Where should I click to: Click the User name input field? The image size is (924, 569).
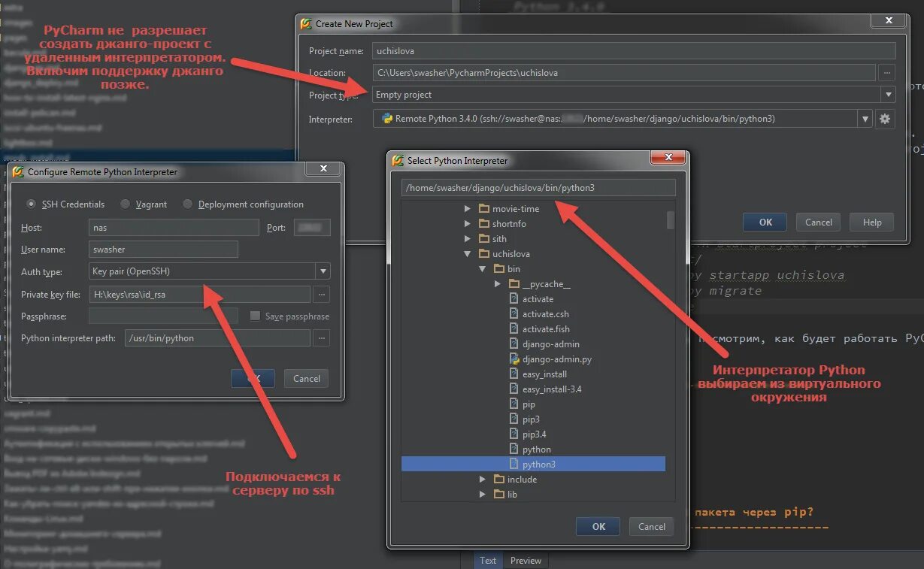[163, 250]
